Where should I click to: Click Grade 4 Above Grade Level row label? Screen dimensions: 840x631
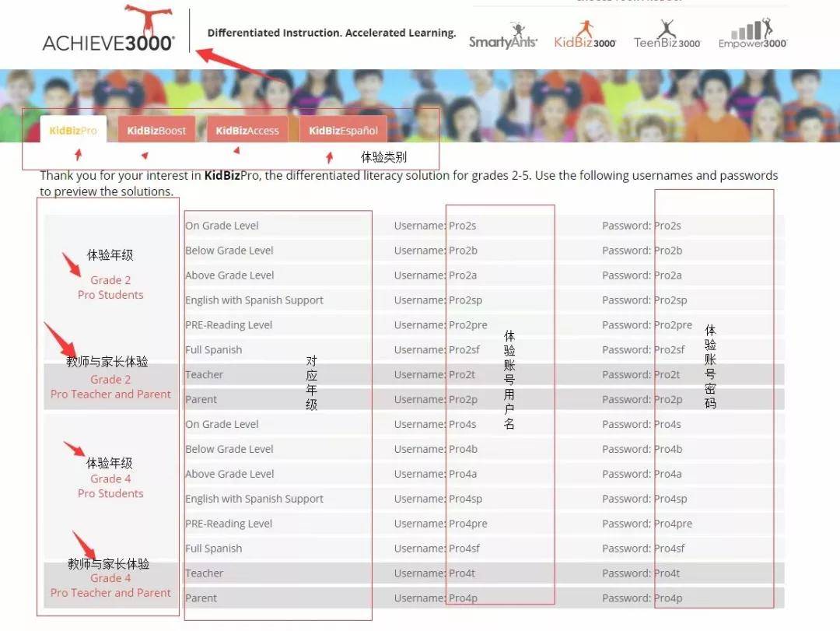pos(229,474)
